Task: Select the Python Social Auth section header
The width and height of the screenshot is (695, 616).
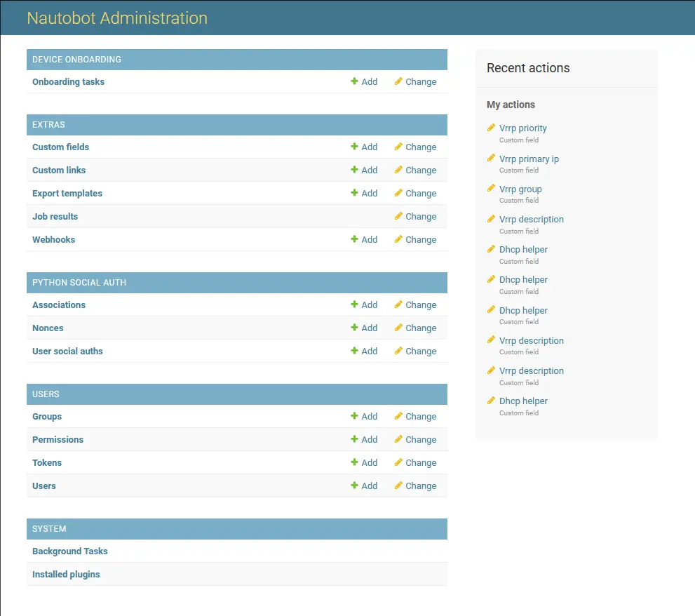Action: (x=79, y=283)
